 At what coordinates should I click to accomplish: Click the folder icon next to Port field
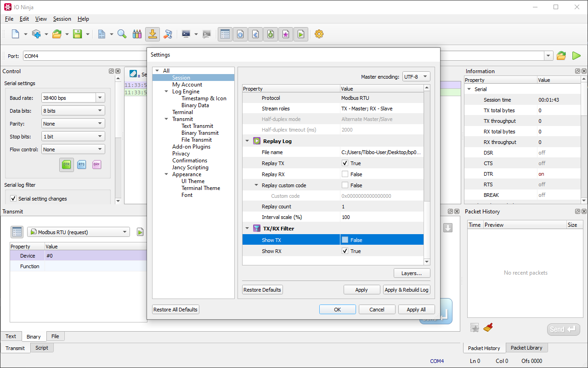pos(561,56)
